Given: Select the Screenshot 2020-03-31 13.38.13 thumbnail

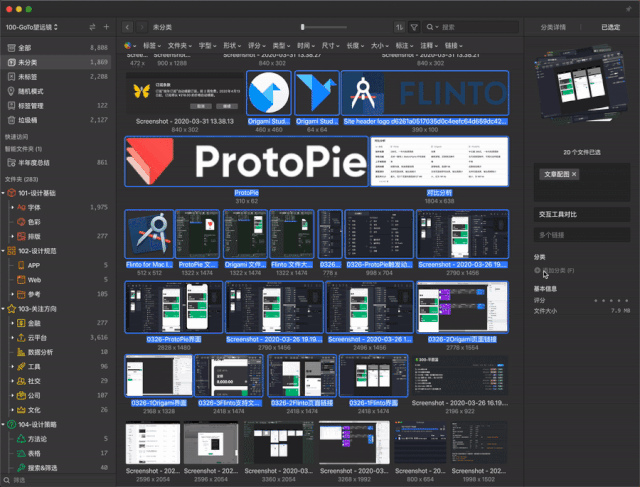Looking at the screenshot, I should (x=184, y=95).
